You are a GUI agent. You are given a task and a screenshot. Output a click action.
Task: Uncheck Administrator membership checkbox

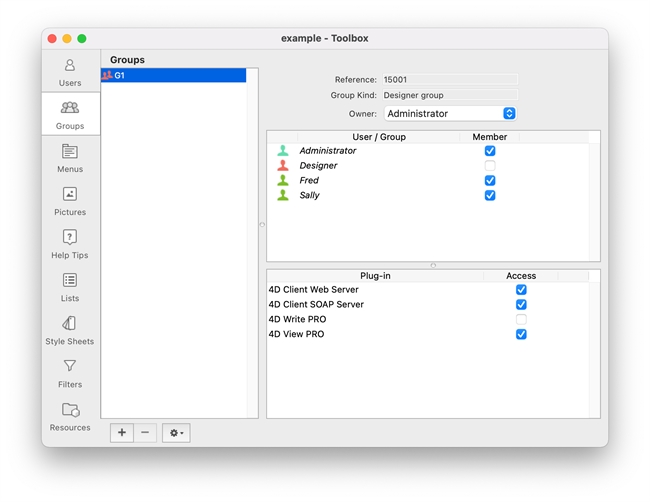490,151
